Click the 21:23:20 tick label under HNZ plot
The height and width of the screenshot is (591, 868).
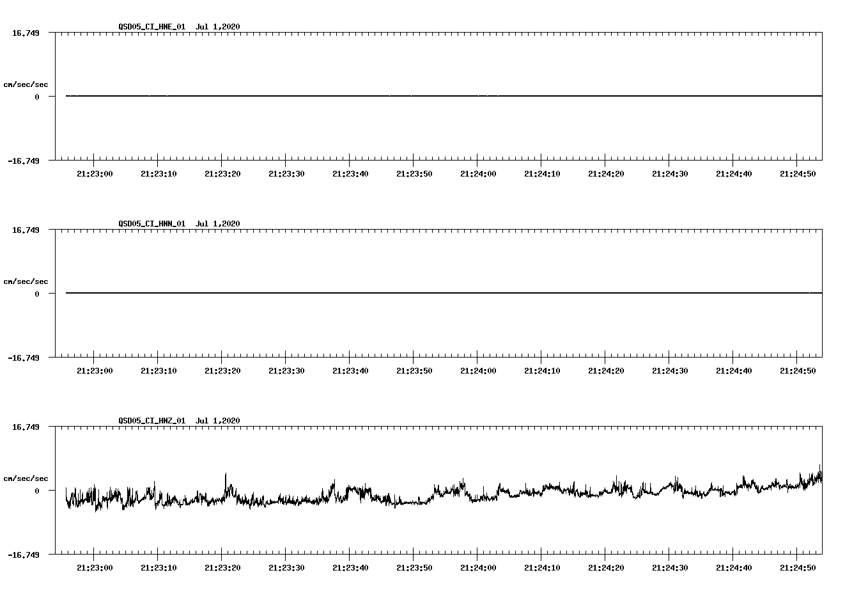(x=222, y=568)
